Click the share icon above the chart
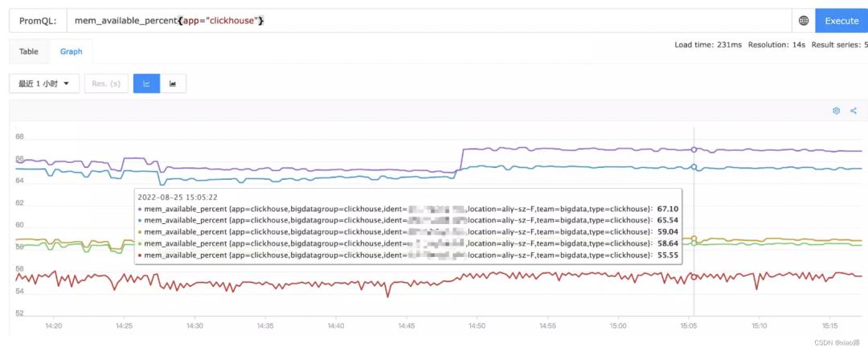Image resolution: width=868 pixels, height=351 pixels. point(853,111)
